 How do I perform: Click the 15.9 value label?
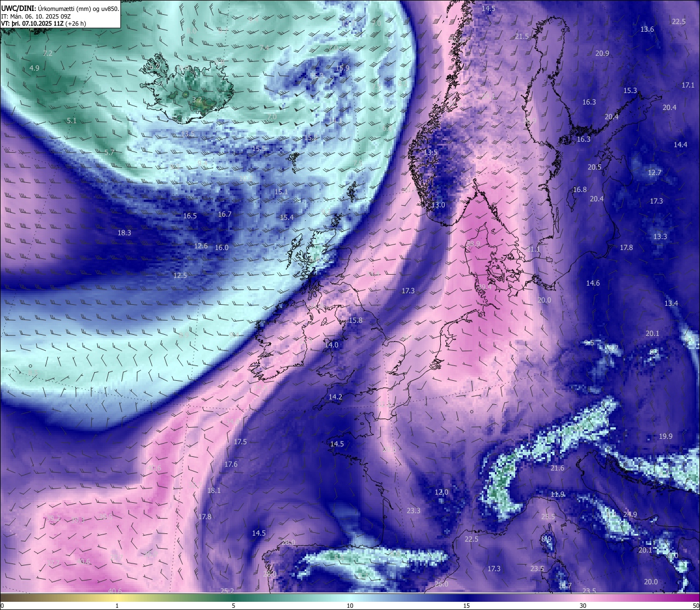(x=343, y=68)
